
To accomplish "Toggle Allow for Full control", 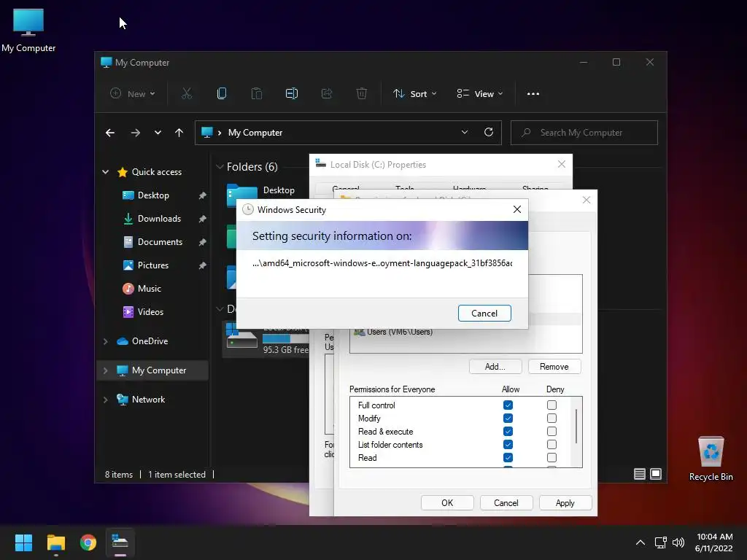I will click(x=508, y=405).
